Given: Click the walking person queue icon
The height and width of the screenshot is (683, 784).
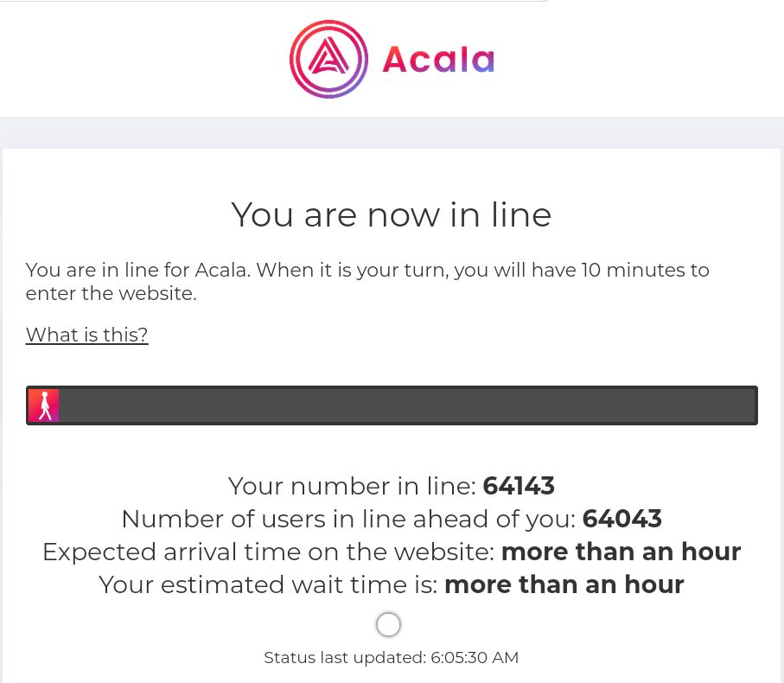Looking at the screenshot, I should (x=44, y=405).
